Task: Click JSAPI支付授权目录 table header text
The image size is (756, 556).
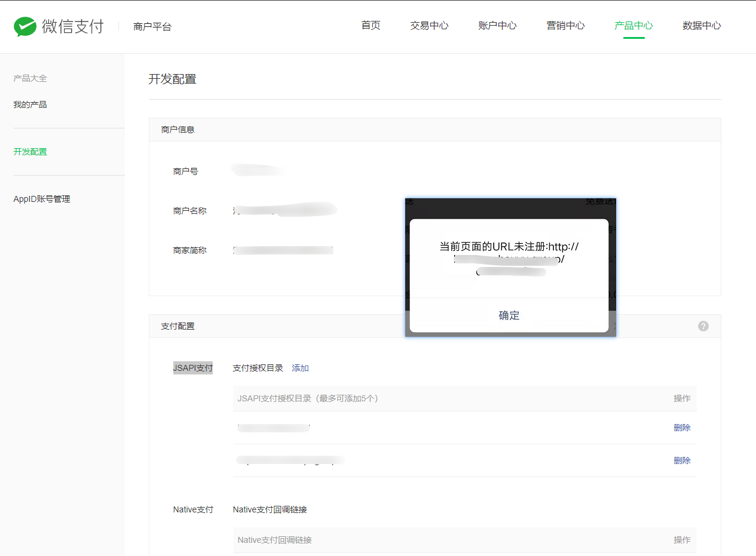Action: click(308, 398)
